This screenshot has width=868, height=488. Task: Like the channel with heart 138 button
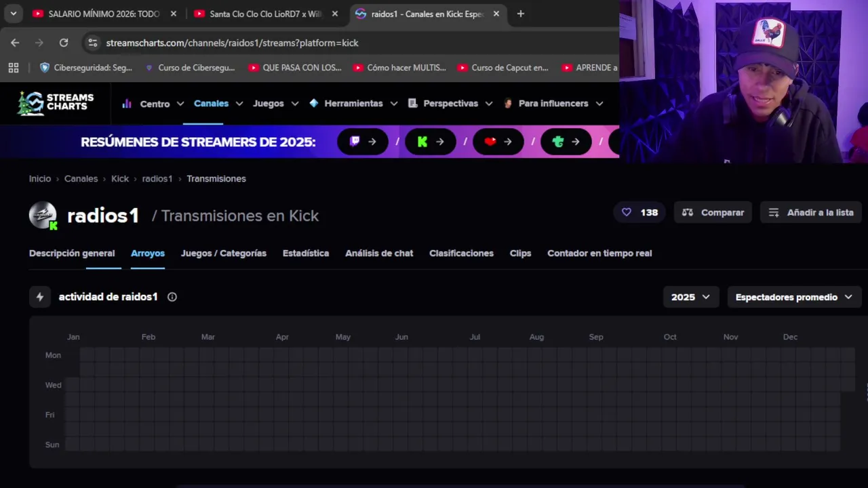[639, 213]
